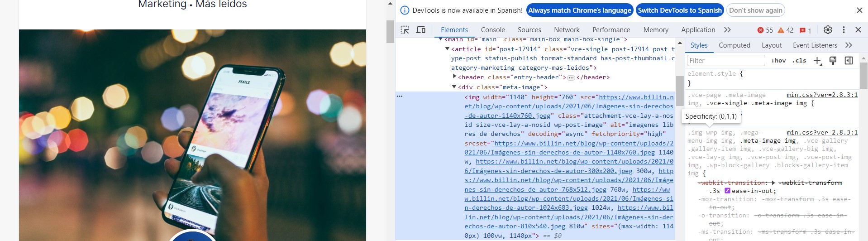The height and width of the screenshot is (241, 868).
Task: Select the Layout sidebar tab
Action: (772, 45)
